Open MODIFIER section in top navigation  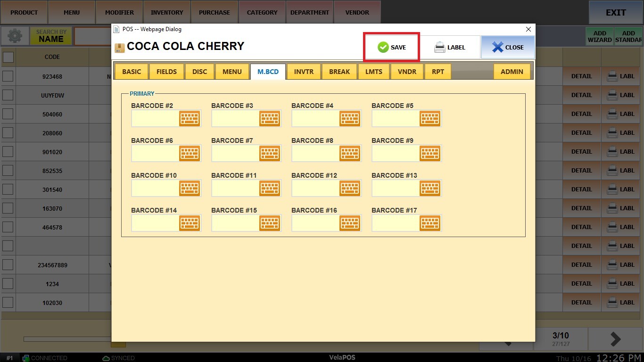(x=119, y=12)
